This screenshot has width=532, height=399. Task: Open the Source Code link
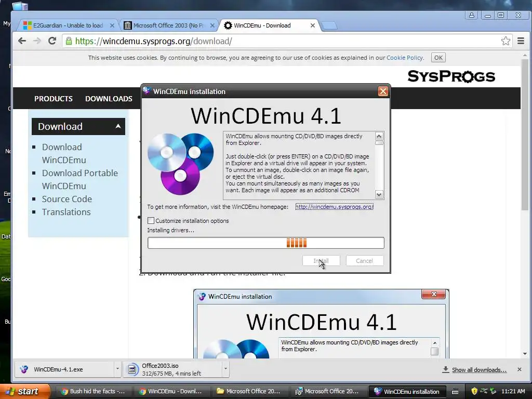[67, 199]
